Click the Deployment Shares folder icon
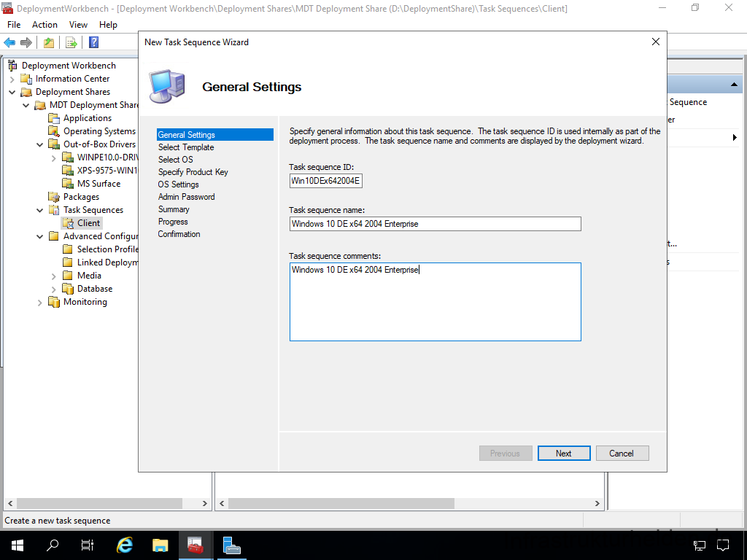This screenshot has height=560, width=747. (27, 92)
